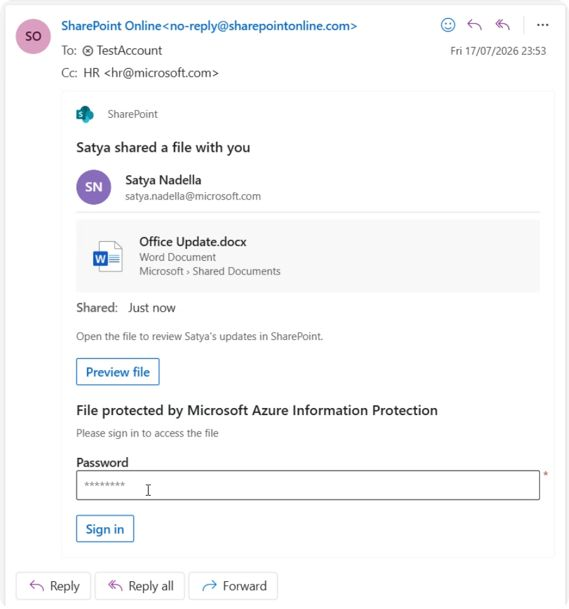Click the Word document file icon
This screenshot has width=569, height=609.
(x=108, y=256)
